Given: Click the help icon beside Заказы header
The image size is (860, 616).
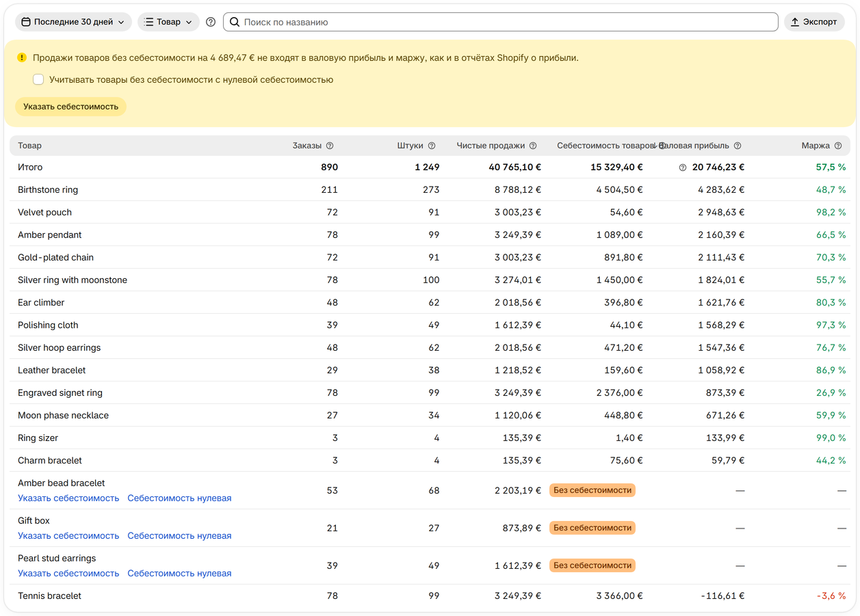Looking at the screenshot, I should tap(330, 146).
